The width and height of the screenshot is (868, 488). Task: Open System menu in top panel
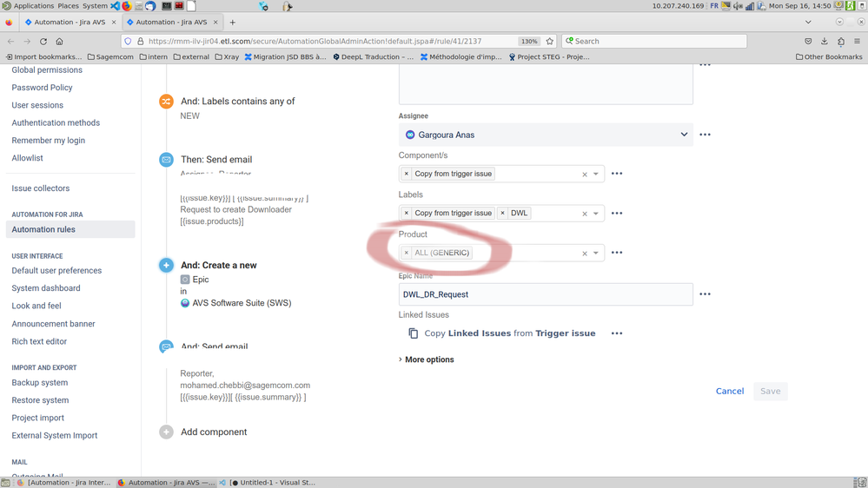click(95, 6)
